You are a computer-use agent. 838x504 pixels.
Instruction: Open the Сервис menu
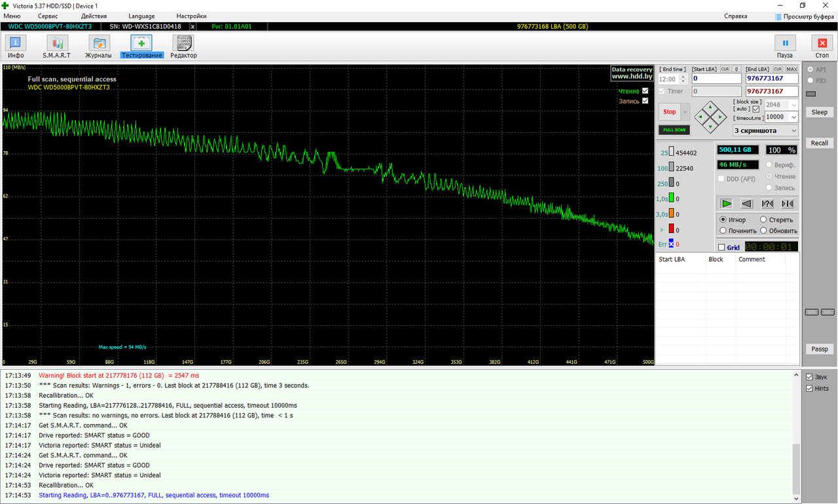click(x=48, y=16)
